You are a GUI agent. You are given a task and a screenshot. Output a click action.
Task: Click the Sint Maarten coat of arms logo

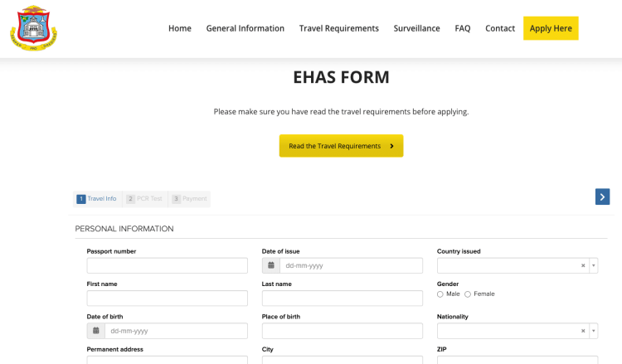pyautogui.click(x=33, y=28)
